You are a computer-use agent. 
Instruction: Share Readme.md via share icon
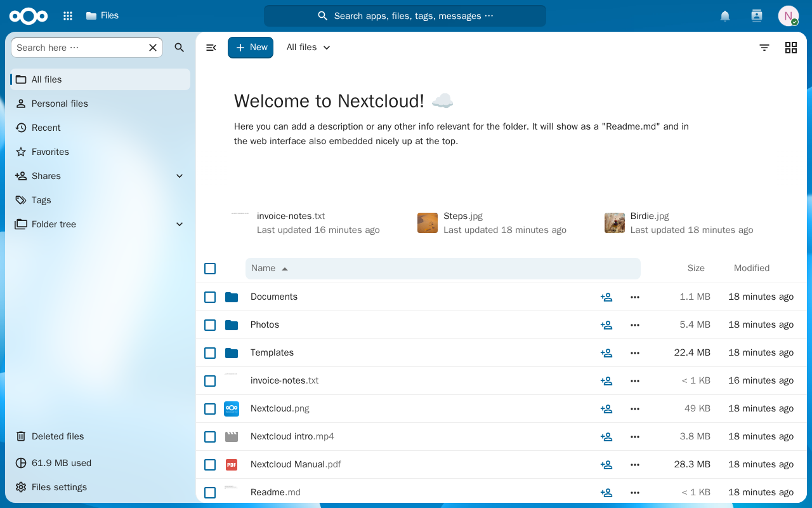(x=606, y=493)
